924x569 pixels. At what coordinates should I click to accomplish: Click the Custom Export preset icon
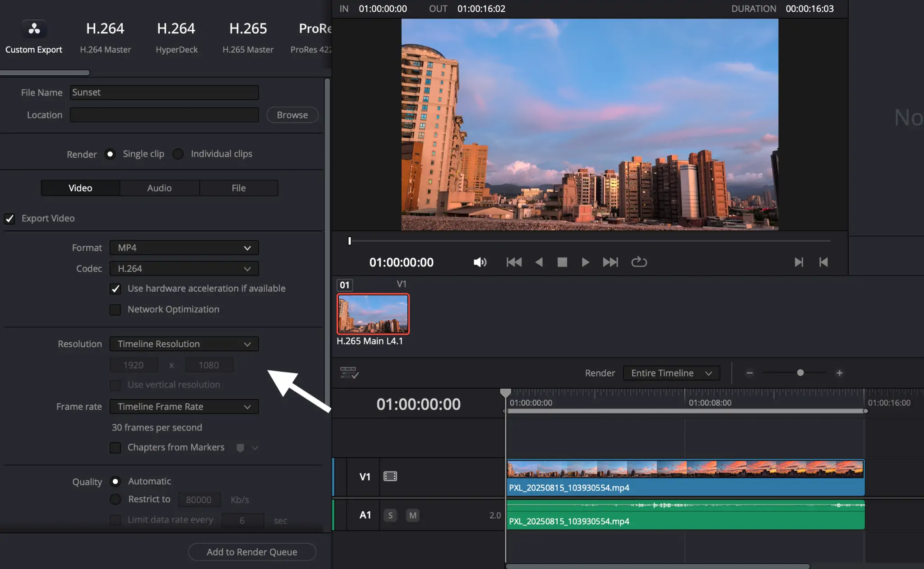[34, 29]
